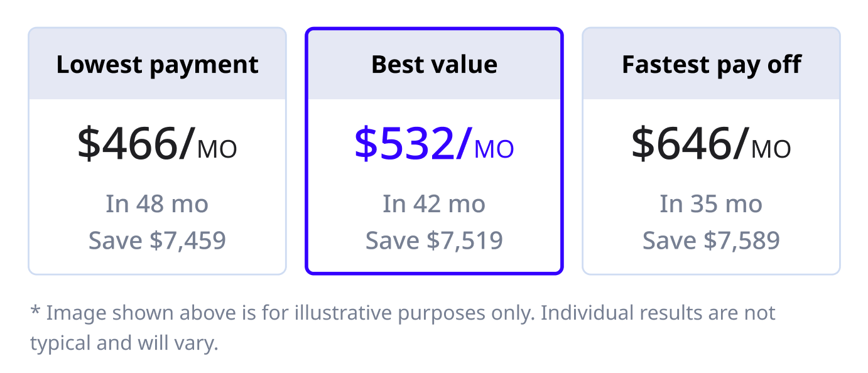Select the Lowest payment plan card
The width and height of the screenshot is (868, 373).
[x=157, y=151]
